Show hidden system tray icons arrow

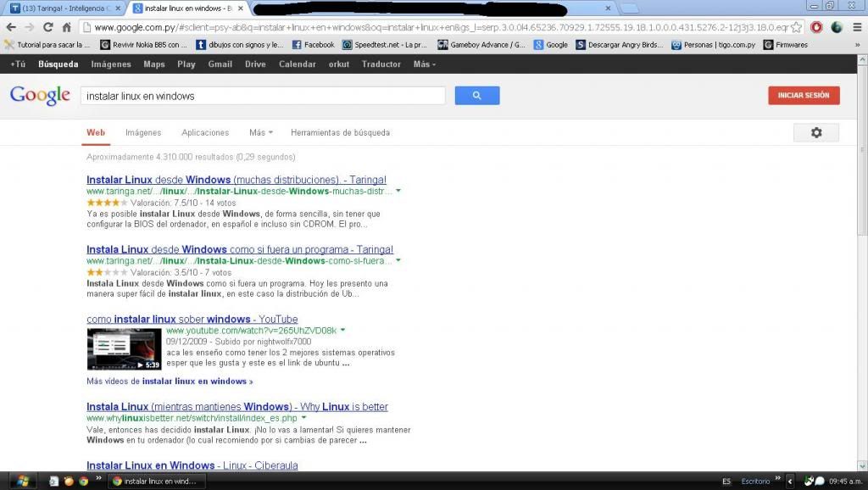click(x=790, y=482)
